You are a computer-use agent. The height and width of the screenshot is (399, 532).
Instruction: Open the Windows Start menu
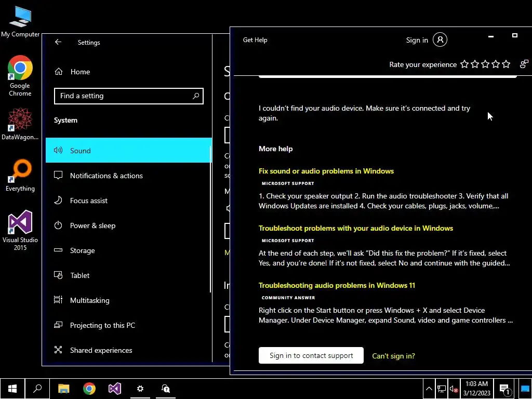click(x=12, y=389)
